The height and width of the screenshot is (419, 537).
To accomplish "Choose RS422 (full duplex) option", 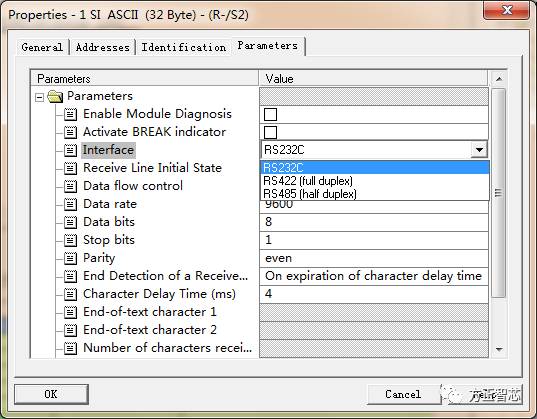I will click(x=375, y=181).
